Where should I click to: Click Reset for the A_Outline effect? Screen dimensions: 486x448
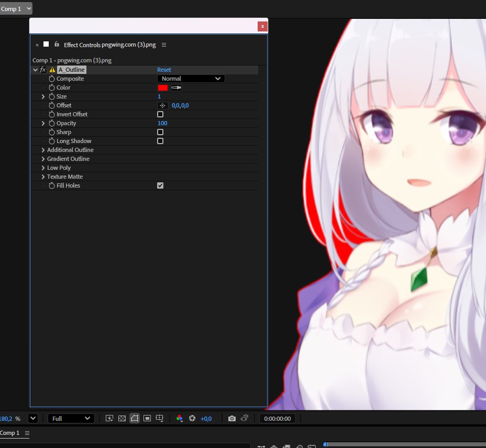tap(164, 70)
